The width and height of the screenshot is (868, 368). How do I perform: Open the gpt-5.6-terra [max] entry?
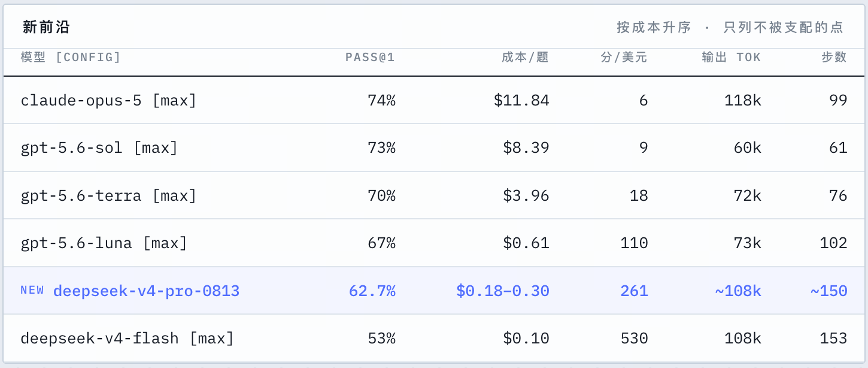click(108, 196)
